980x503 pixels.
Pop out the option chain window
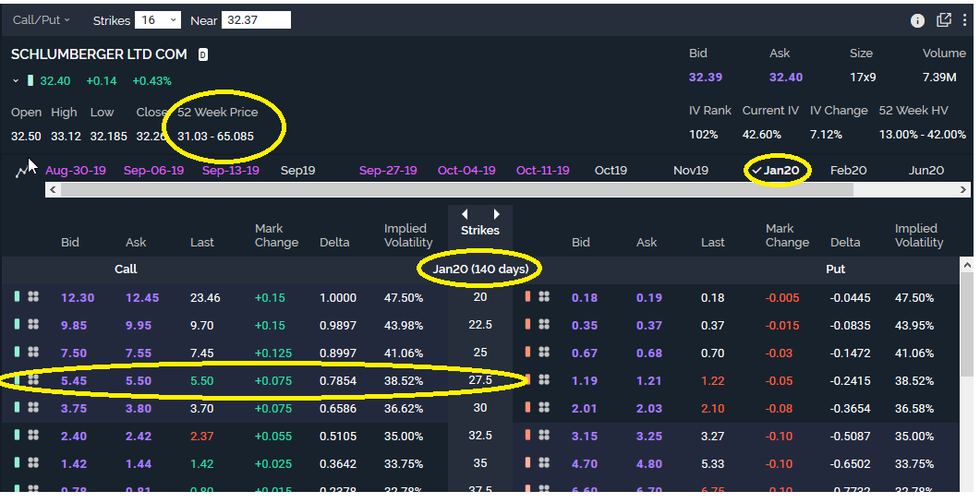944,20
